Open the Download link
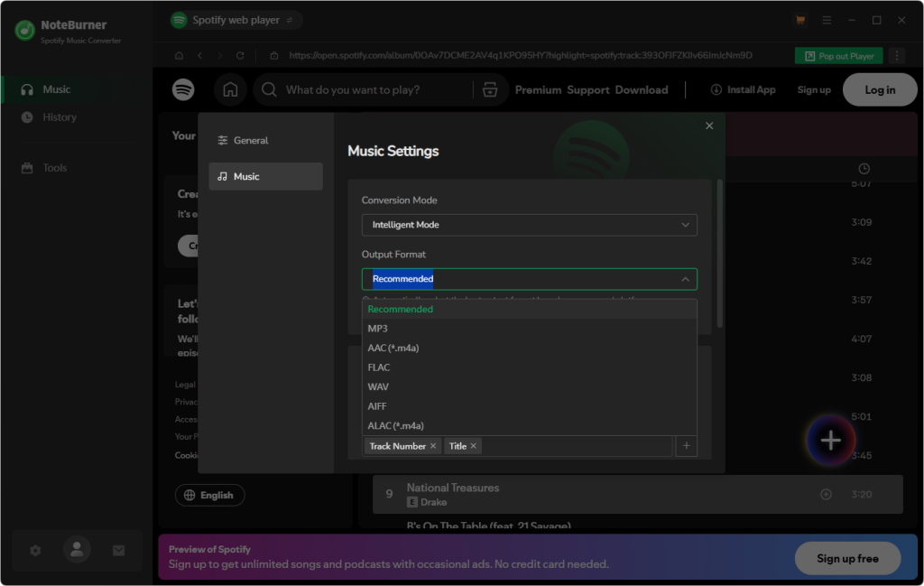Image resolution: width=924 pixels, height=586 pixels. (x=642, y=89)
